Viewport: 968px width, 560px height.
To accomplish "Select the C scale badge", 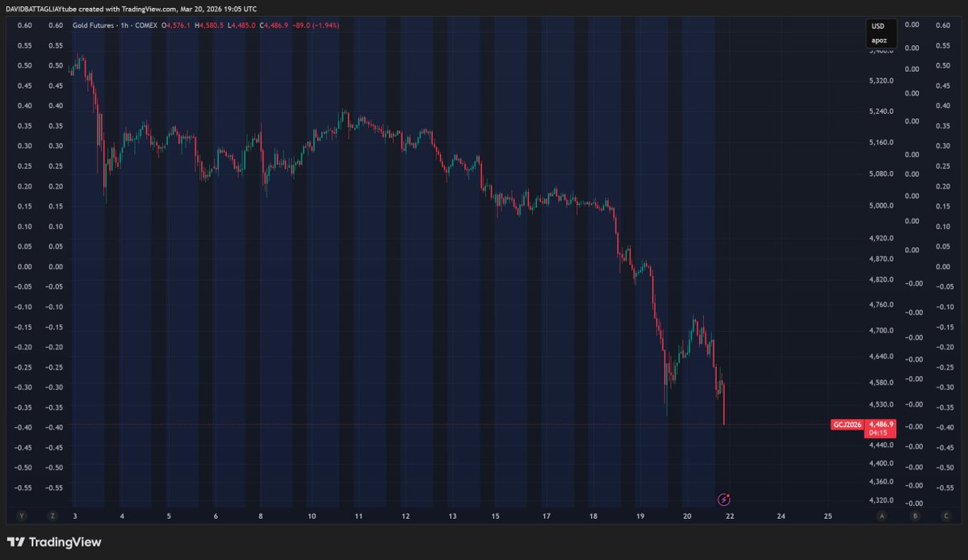I will 945,516.
